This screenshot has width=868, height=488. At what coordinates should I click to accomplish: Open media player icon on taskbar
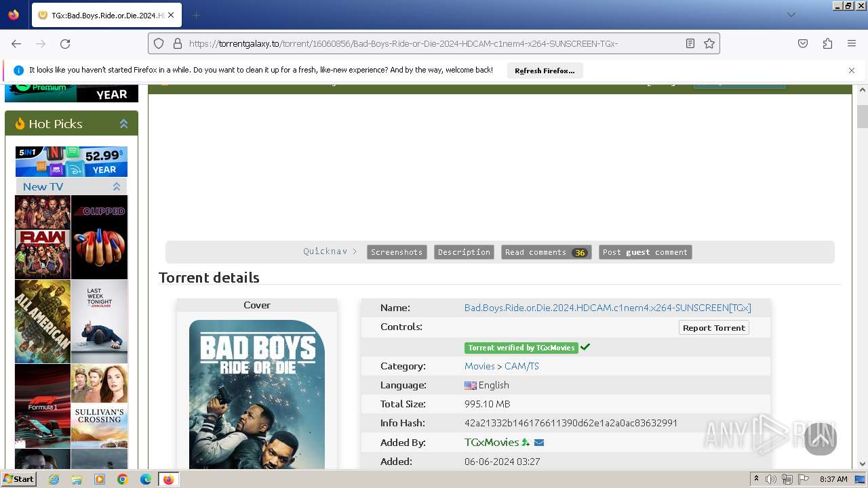(100, 479)
